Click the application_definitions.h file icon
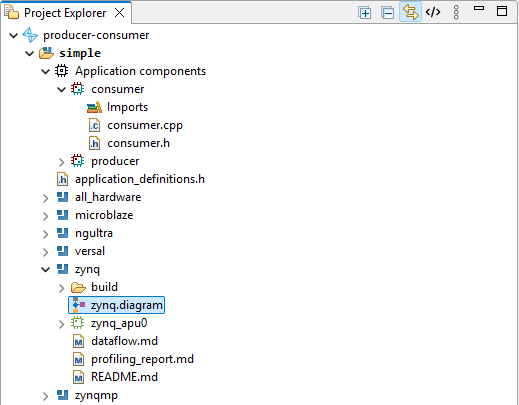Screen dimensions: 519x405 [62, 179]
